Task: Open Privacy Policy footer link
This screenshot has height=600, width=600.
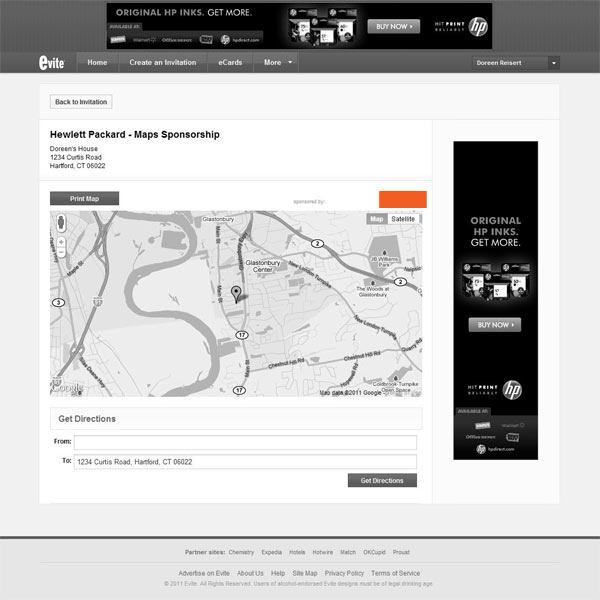Action: pos(344,573)
